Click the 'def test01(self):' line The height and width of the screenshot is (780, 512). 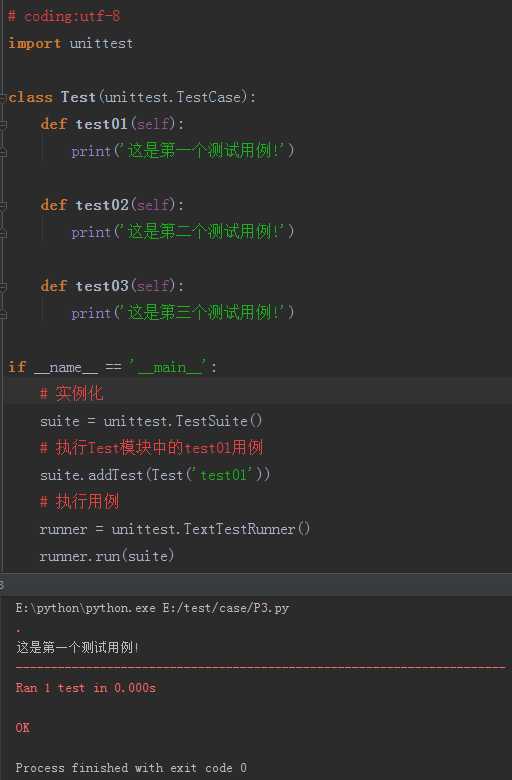click(112, 124)
